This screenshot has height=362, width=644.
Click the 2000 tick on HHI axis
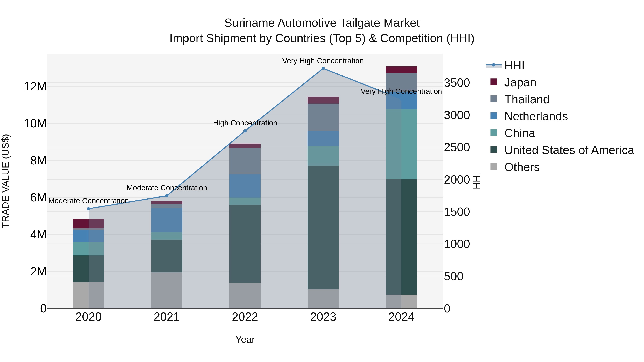(457, 180)
